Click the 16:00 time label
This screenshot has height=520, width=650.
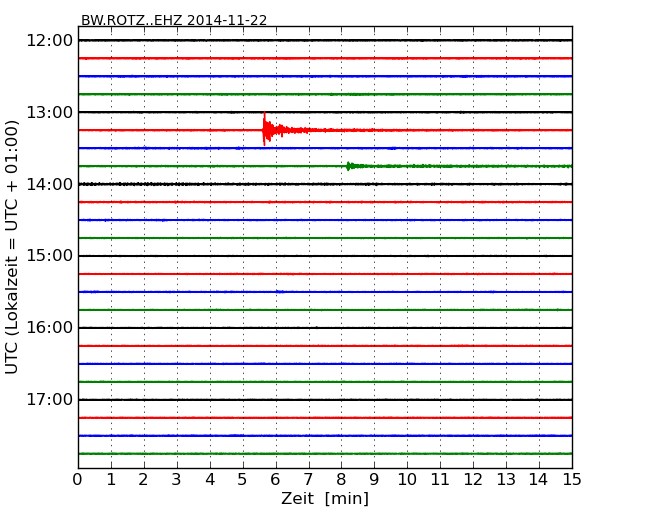50,328
